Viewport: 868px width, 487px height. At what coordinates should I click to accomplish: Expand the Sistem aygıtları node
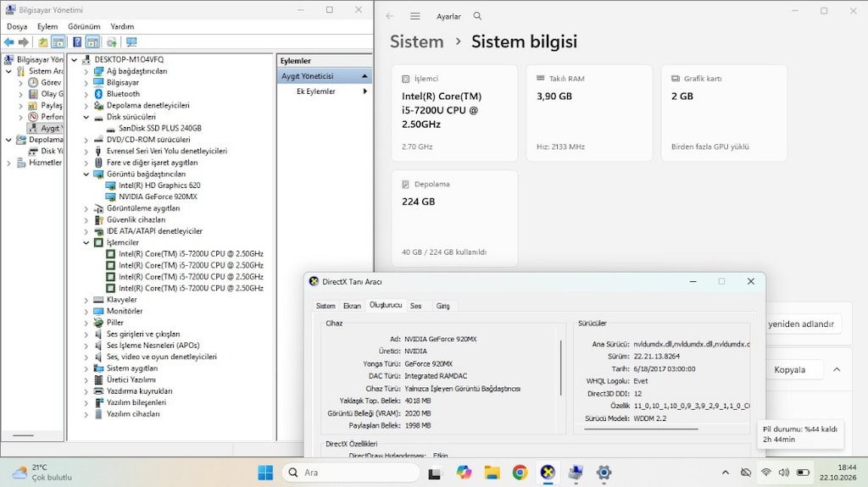point(86,368)
